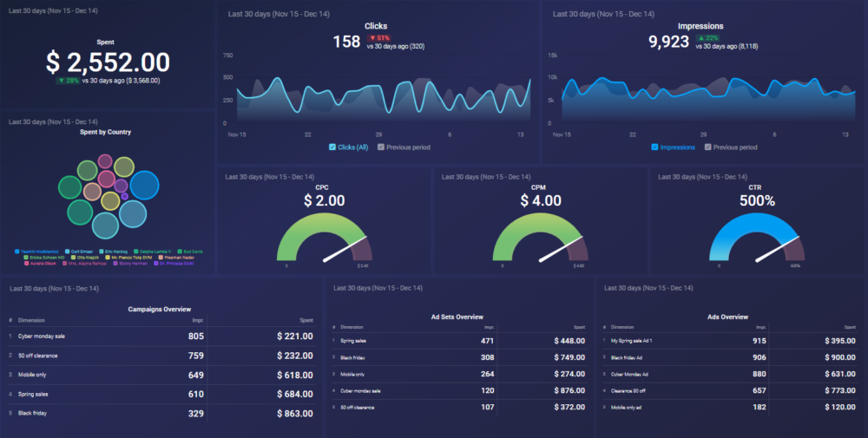The width and height of the screenshot is (868, 438).
Task: Sort Campaigns Overview by Impr. column
Action: pos(198,320)
